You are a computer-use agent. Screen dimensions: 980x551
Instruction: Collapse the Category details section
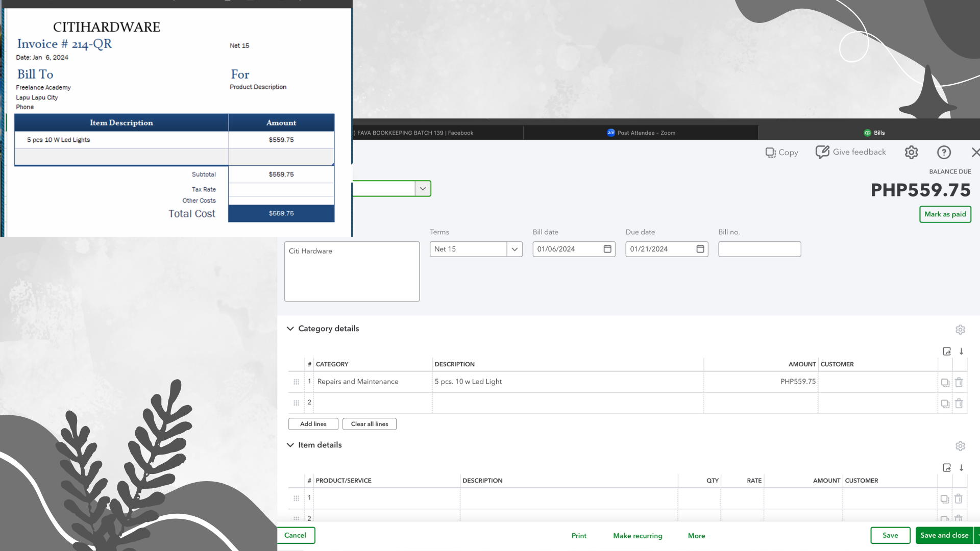click(290, 329)
